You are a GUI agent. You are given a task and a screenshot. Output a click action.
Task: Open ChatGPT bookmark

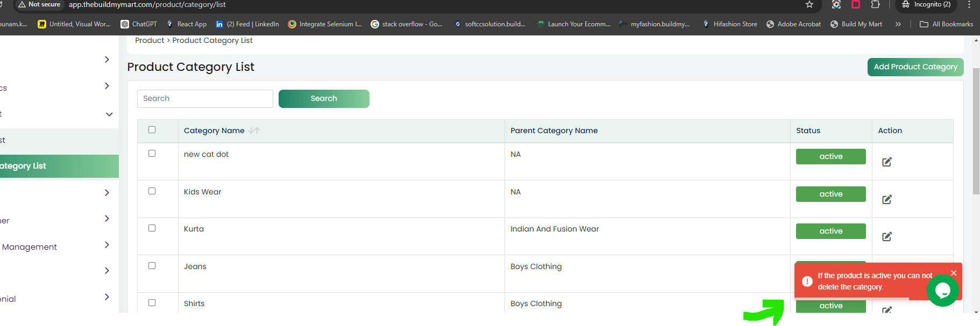point(139,24)
